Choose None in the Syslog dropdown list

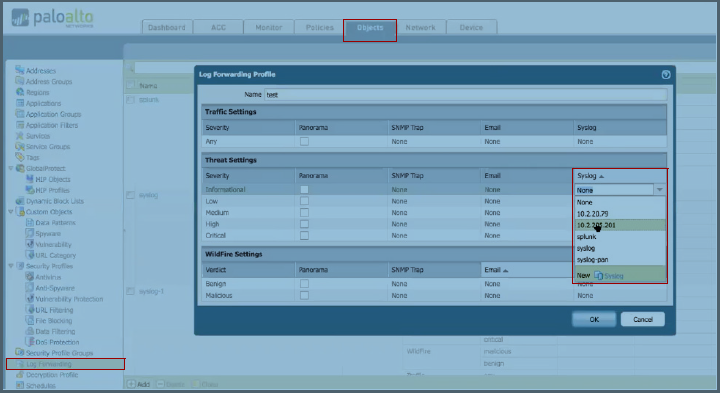pyautogui.click(x=619, y=202)
